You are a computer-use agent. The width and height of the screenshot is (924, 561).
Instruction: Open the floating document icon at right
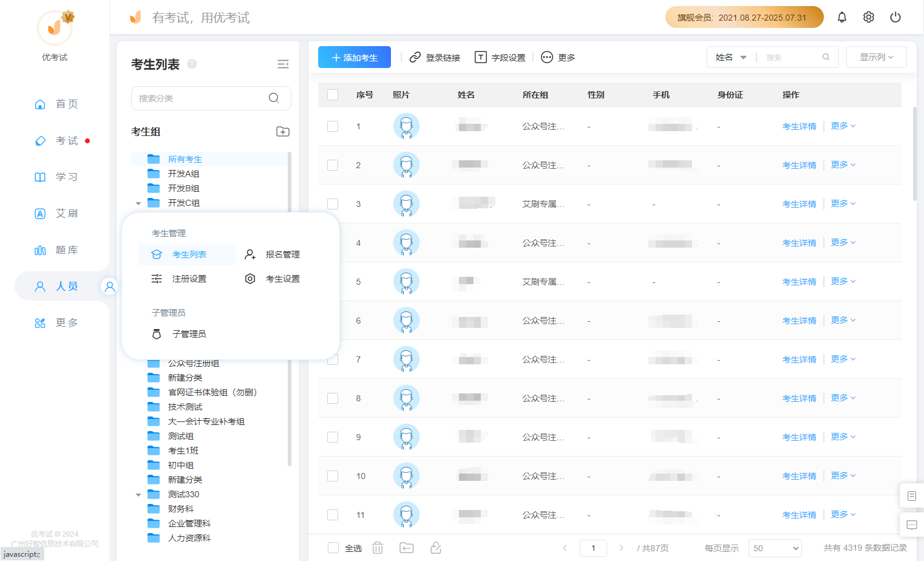click(912, 496)
